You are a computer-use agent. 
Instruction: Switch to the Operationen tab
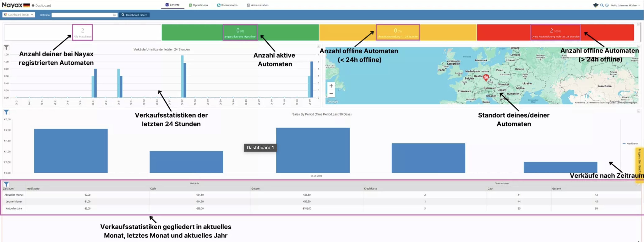pos(198,5)
